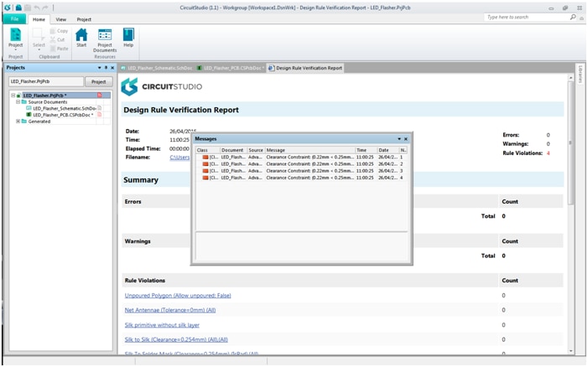The image size is (588, 367).
Task: Close the Messages panel
Action: pos(406,139)
